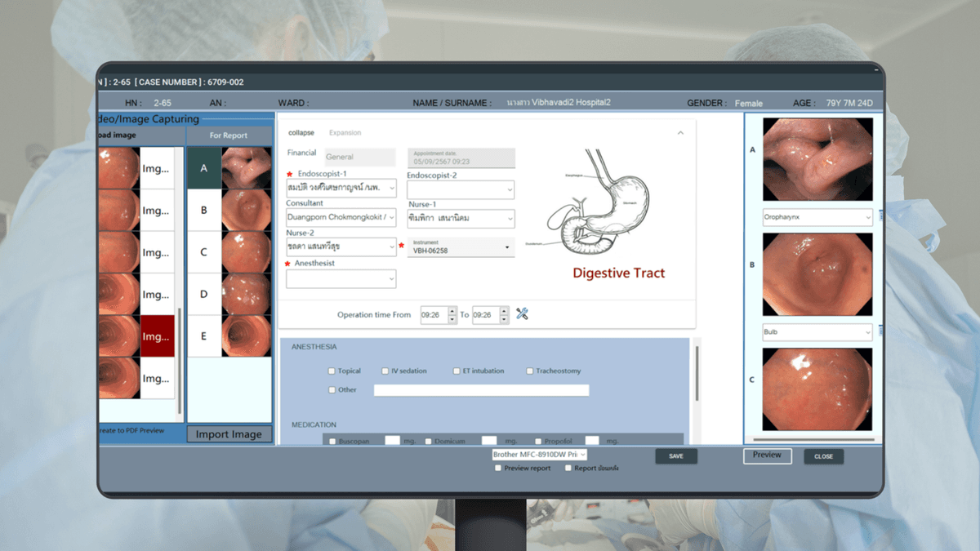The width and height of the screenshot is (980, 551).
Task: Open the Bulb location dropdown under image B
Action: [817, 332]
